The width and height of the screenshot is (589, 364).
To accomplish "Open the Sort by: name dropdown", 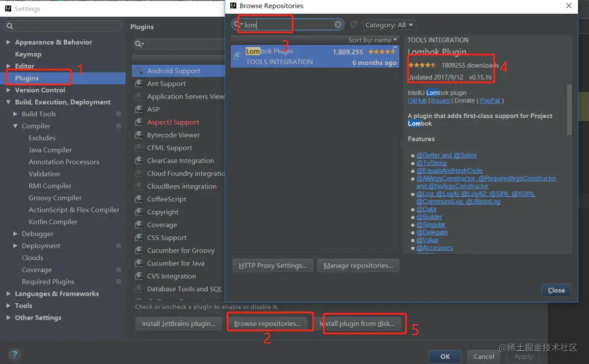I will pyautogui.click(x=373, y=40).
